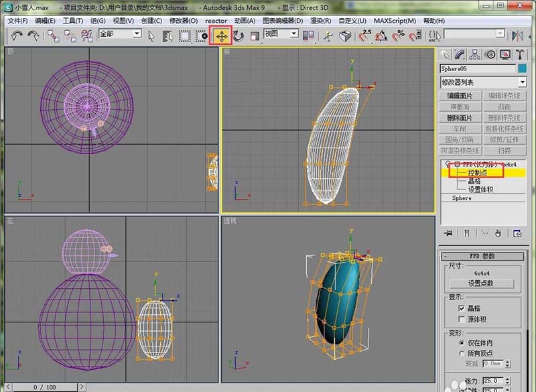Toggle the FFD modifier lightbulb icon

click(x=448, y=164)
